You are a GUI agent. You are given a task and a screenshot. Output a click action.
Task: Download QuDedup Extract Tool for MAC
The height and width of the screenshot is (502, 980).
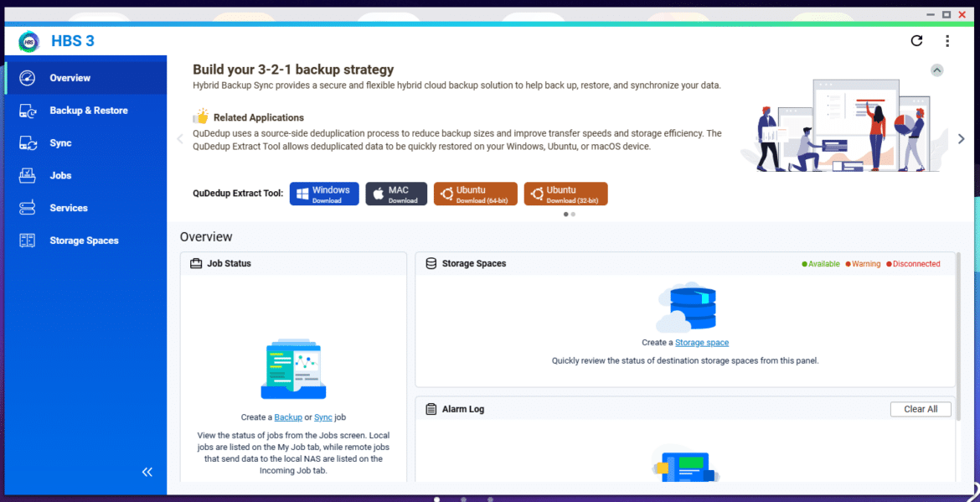396,194
